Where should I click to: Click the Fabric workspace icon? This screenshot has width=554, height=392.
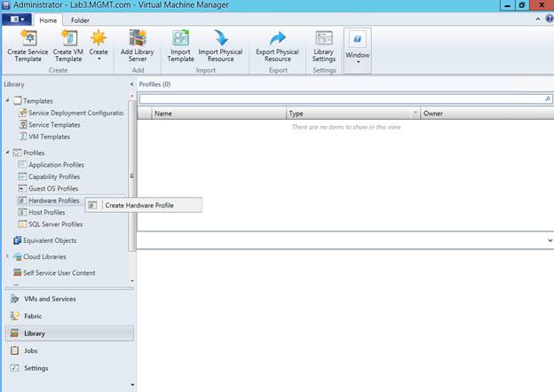14,316
